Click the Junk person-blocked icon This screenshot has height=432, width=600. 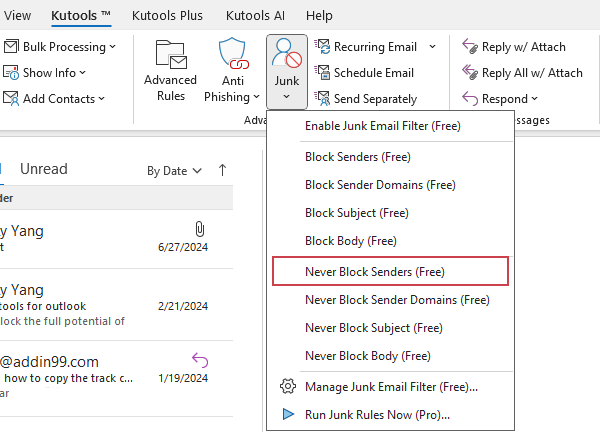tap(287, 54)
